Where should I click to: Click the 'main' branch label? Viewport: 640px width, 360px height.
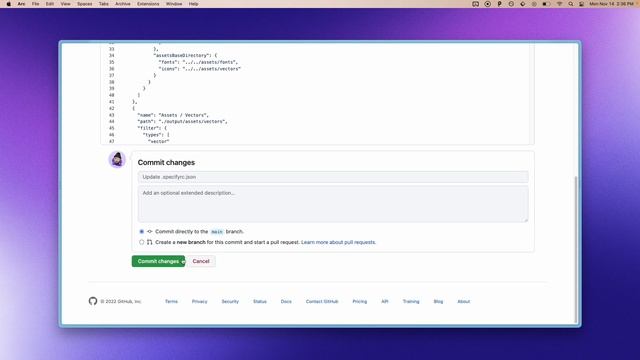[x=217, y=232]
